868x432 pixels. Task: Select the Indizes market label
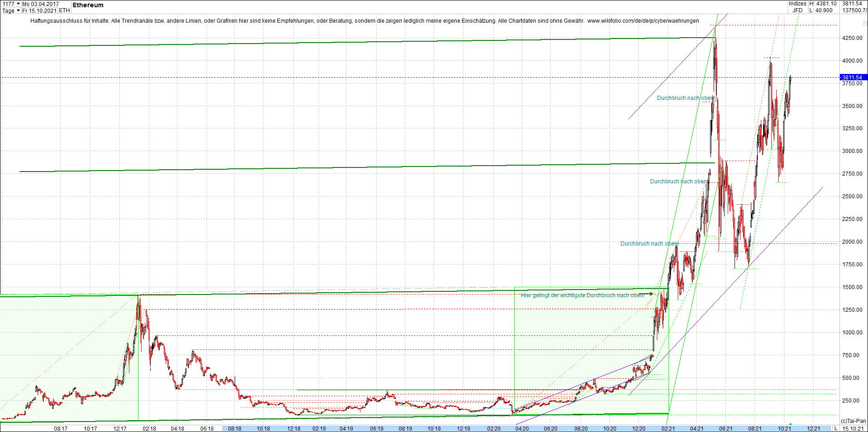[798, 3]
